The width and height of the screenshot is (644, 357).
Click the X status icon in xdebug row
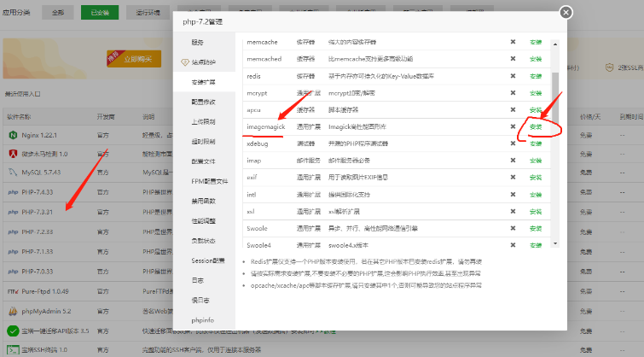coord(513,143)
